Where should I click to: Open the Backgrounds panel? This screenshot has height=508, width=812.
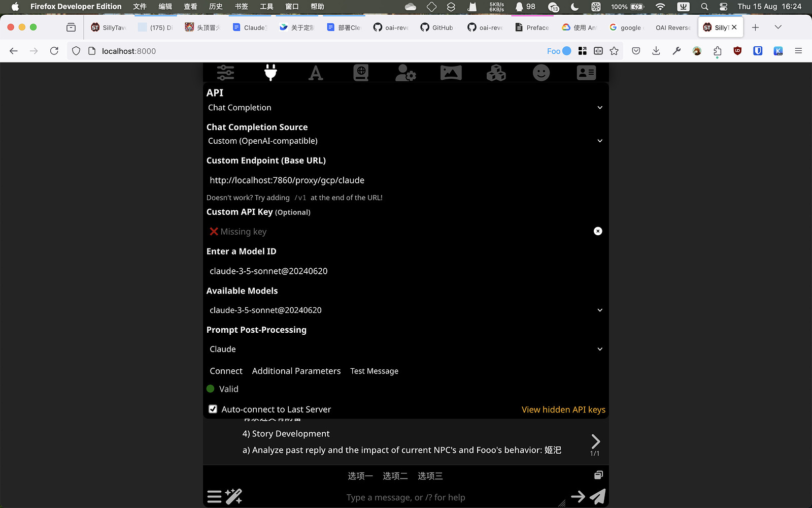click(x=451, y=73)
